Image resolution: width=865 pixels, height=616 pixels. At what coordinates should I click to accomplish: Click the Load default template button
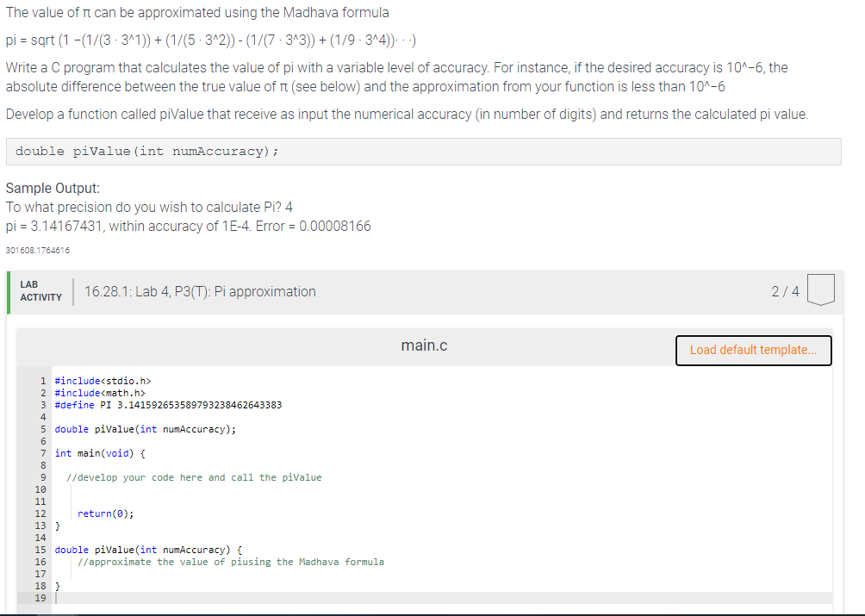point(753,350)
